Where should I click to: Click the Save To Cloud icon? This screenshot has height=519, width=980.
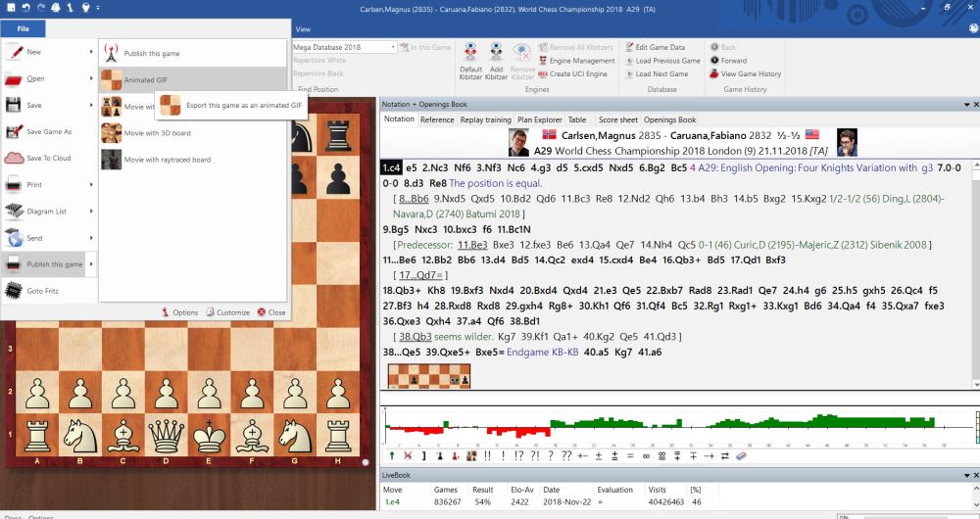14,158
